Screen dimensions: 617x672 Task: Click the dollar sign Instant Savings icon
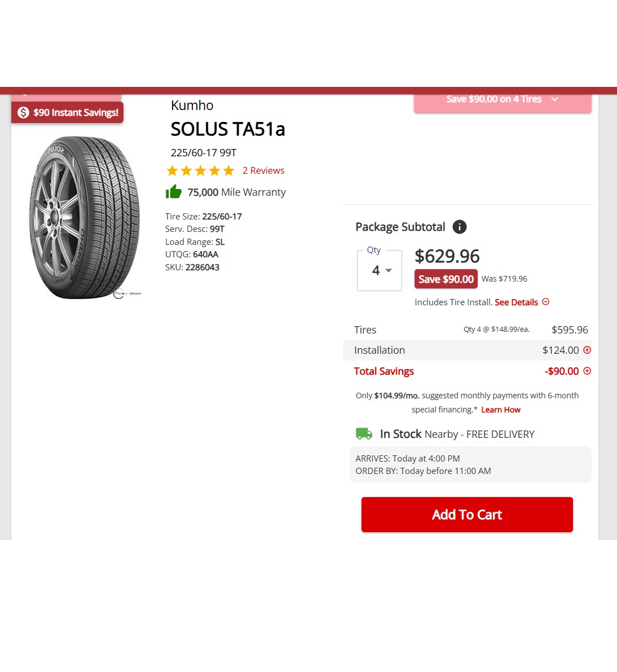click(23, 112)
